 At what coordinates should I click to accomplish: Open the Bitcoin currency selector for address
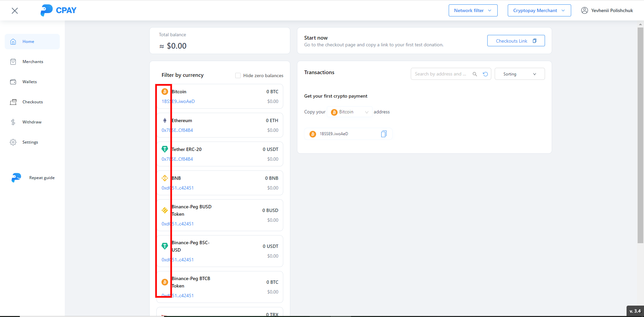tap(349, 112)
